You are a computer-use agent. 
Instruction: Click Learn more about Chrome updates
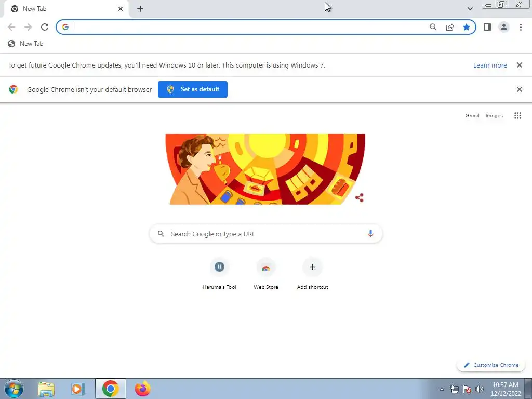tap(490, 65)
